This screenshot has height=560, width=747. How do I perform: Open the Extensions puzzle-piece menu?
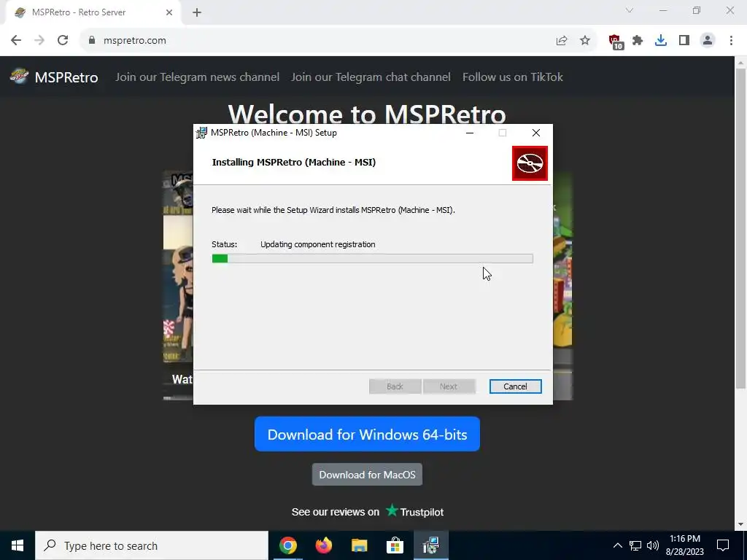(x=638, y=41)
